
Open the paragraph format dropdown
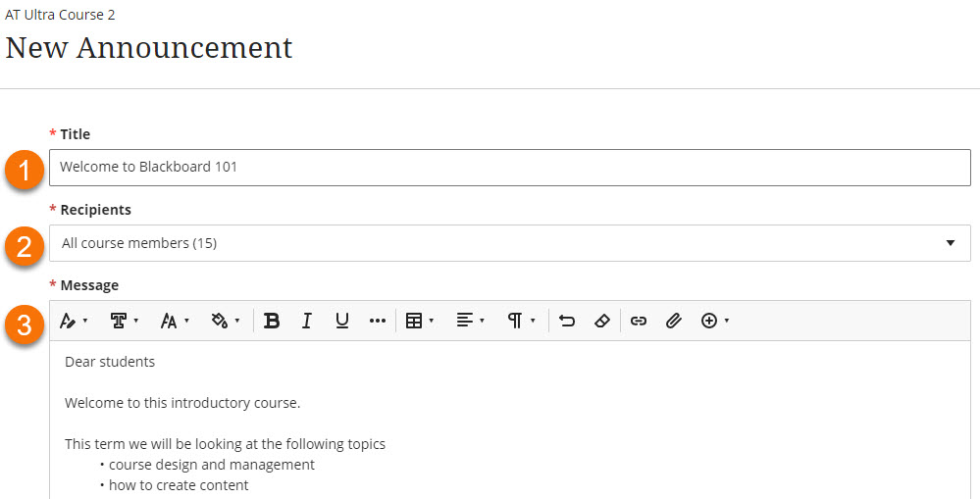(520, 321)
